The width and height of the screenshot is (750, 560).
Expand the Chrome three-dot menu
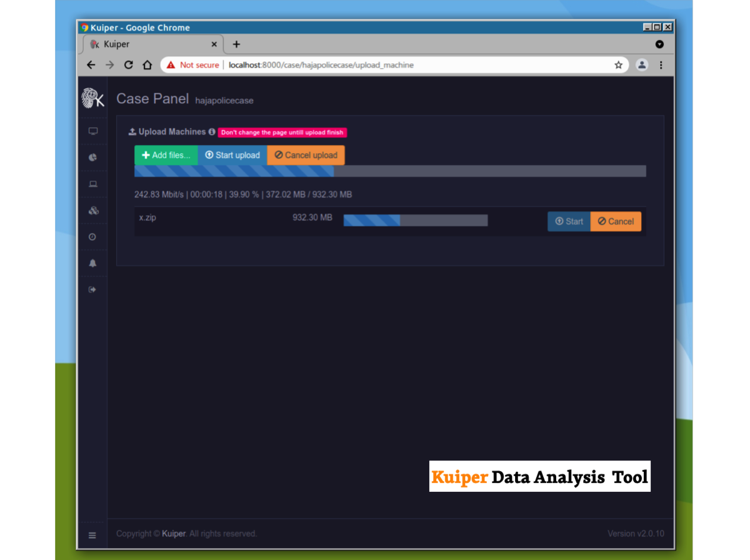tap(661, 65)
